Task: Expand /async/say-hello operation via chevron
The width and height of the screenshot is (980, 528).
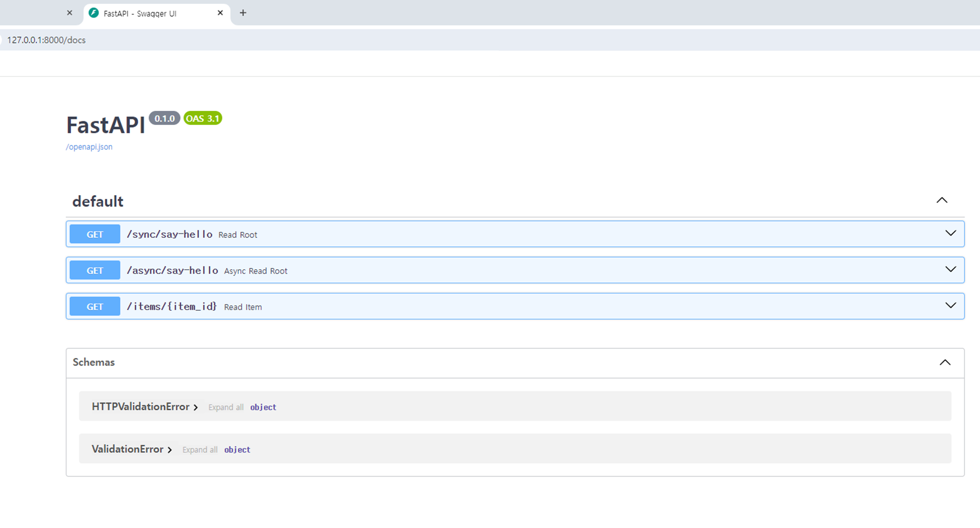Action: (951, 269)
